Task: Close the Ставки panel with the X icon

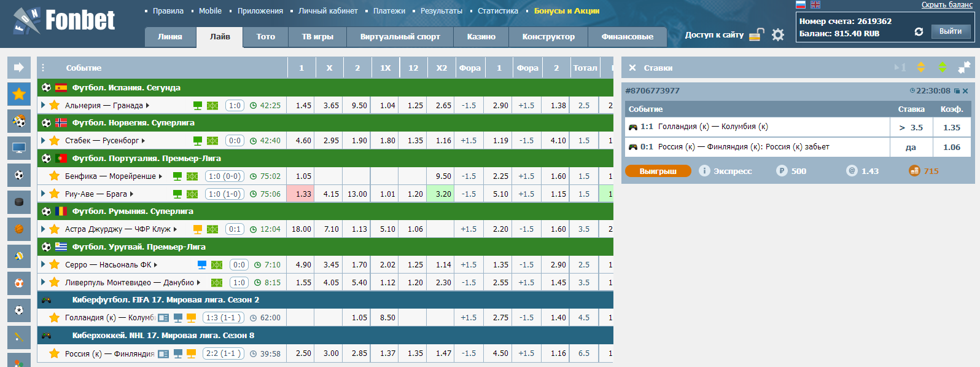Action: (632, 68)
